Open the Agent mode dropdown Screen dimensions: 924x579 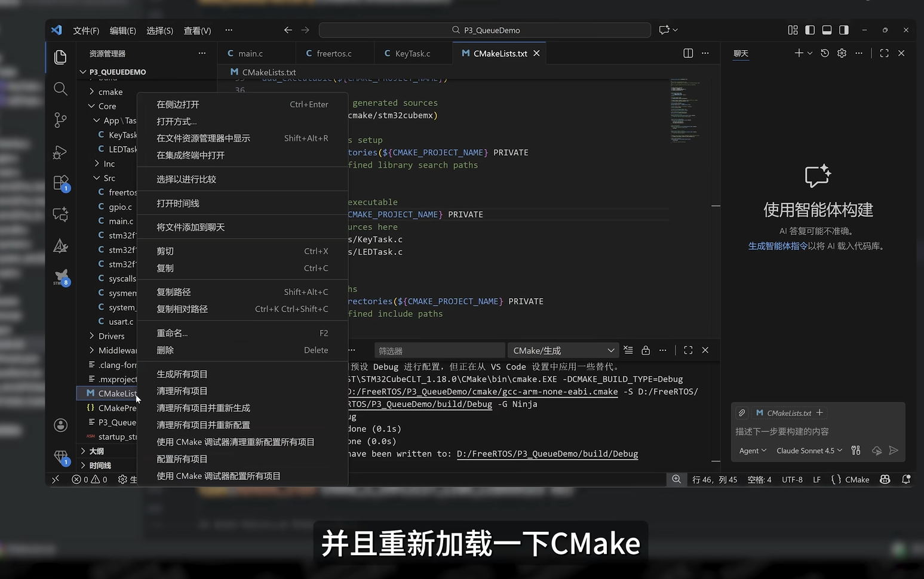[x=753, y=451]
